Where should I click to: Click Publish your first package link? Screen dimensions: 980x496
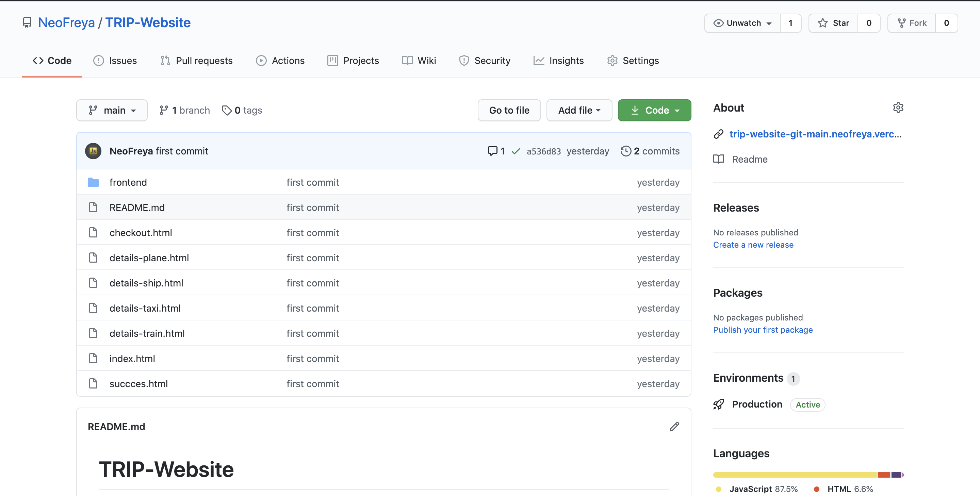(x=763, y=330)
